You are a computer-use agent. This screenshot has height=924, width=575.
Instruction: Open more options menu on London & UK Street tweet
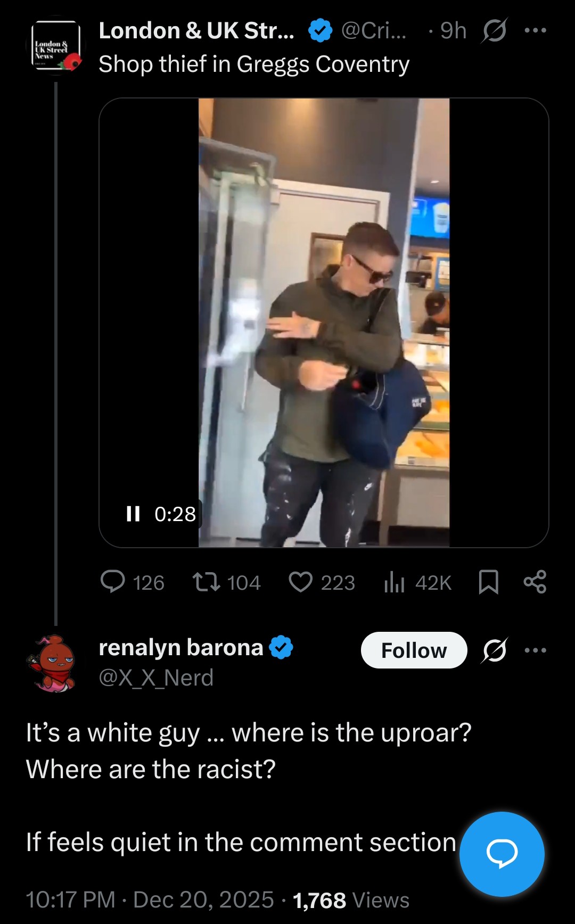pos(535,30)
